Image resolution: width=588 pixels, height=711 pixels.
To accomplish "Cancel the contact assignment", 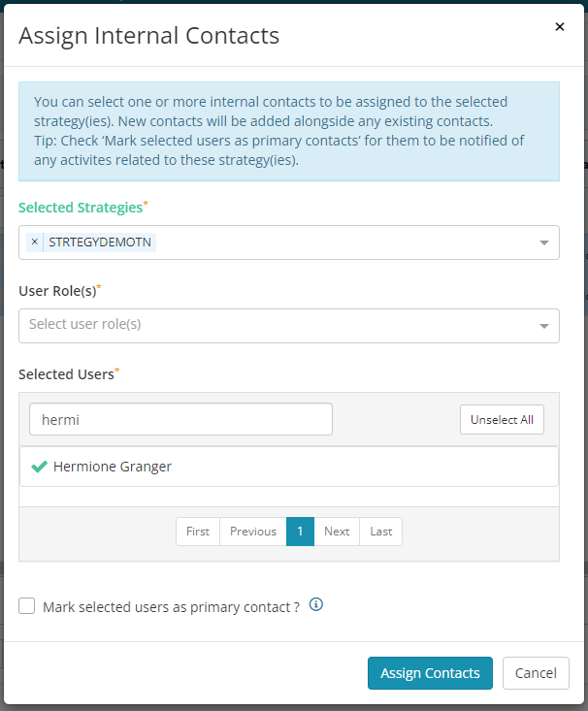I will [x=536, y=673].
